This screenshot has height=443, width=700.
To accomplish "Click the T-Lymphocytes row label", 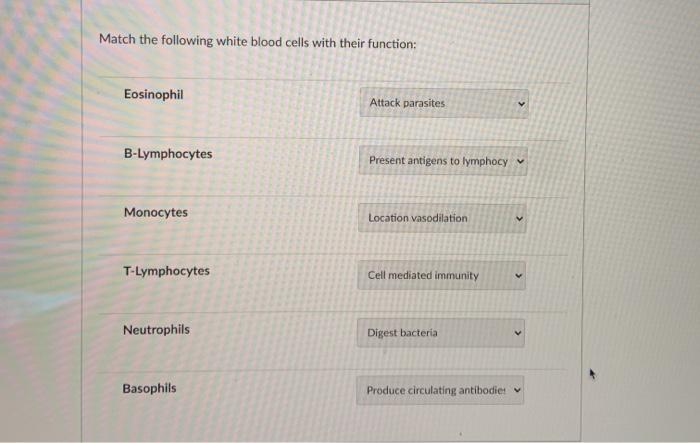I will point(167,271).
